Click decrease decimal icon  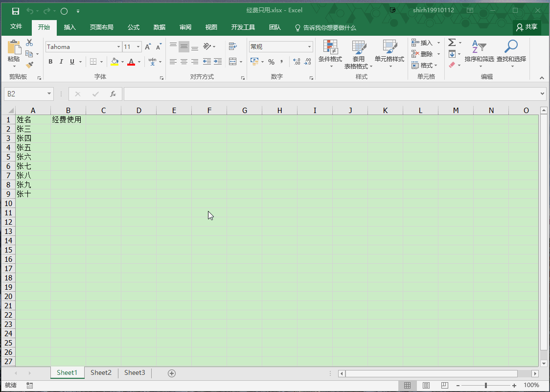[308, 62]
